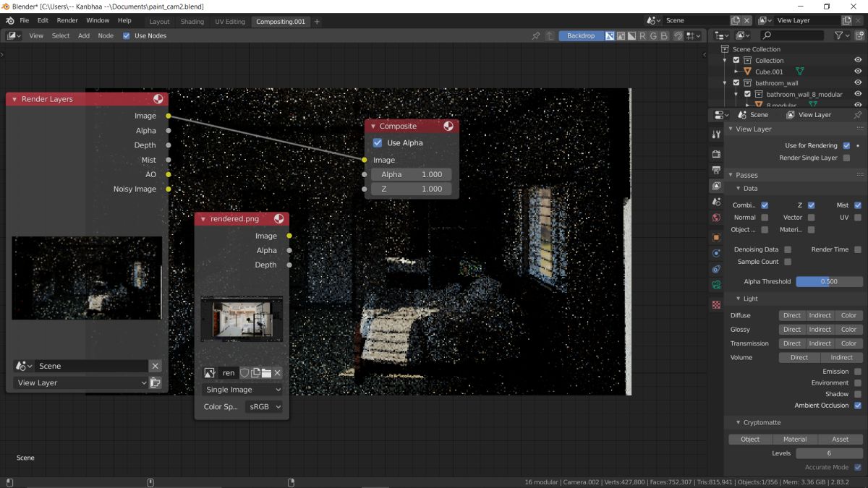Toggle Use Nodes checkbox
Image resolution: width=868 pixels, height=488 pixels.
point(127,35)
